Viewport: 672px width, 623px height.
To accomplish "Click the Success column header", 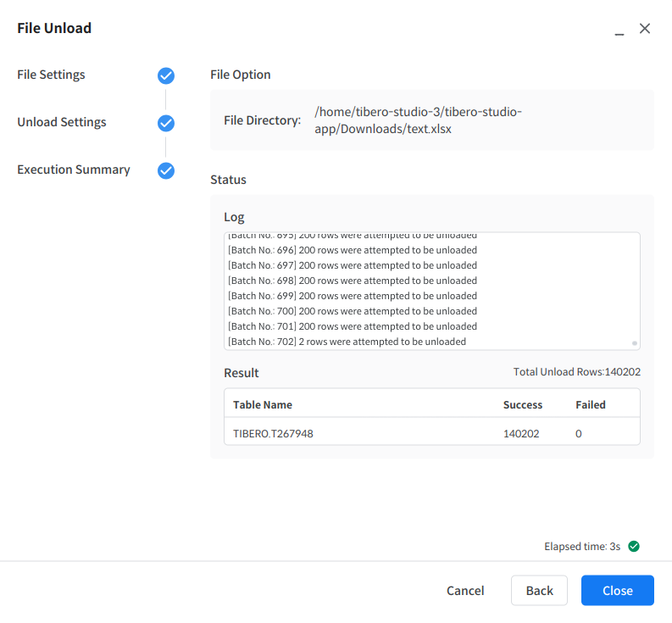I will [522, 404].
